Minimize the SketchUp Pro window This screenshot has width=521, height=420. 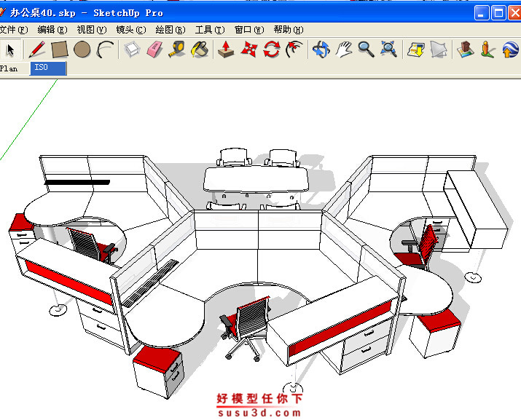pos(481,13)
